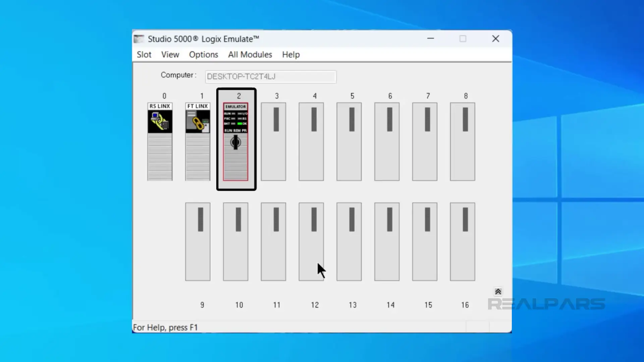Click the Studio 5000 Logix Emulate title bar icon
This screenshot has height=362, width=644.
(139, 39)
